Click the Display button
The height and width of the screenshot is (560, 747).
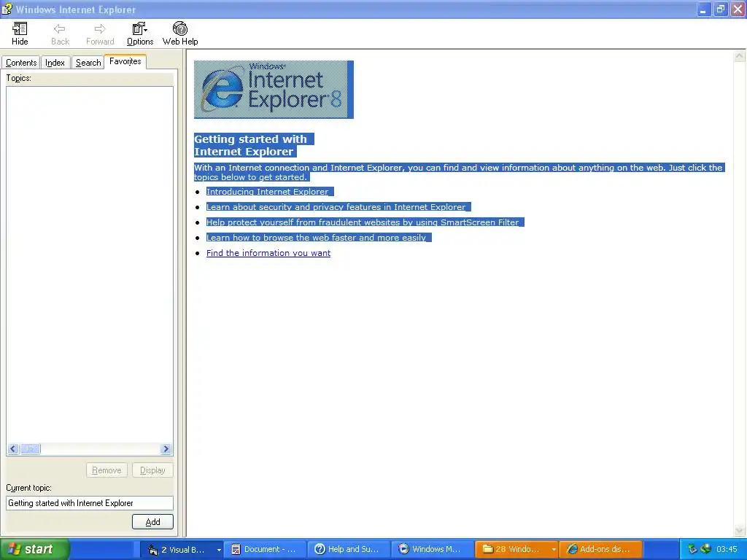click(x=152, y=470)
